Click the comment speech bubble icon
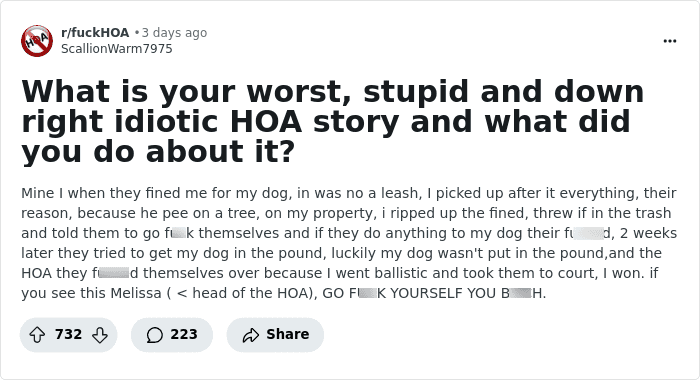The image size is (700, 380). (154, 334)
